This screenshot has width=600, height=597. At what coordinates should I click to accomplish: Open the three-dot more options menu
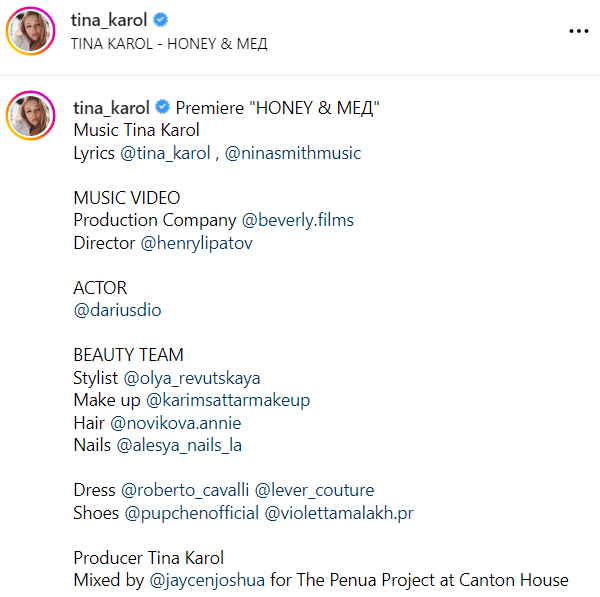click(578, 31)
